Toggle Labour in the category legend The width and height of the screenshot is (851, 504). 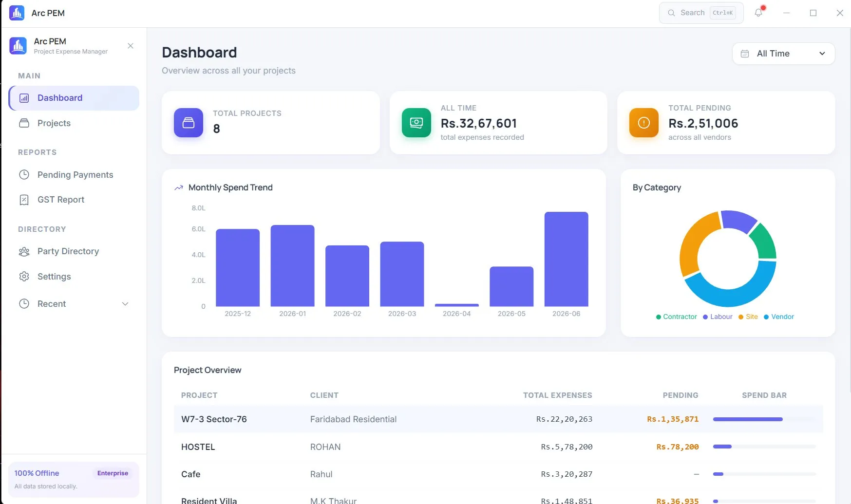[x=718, y=317]
